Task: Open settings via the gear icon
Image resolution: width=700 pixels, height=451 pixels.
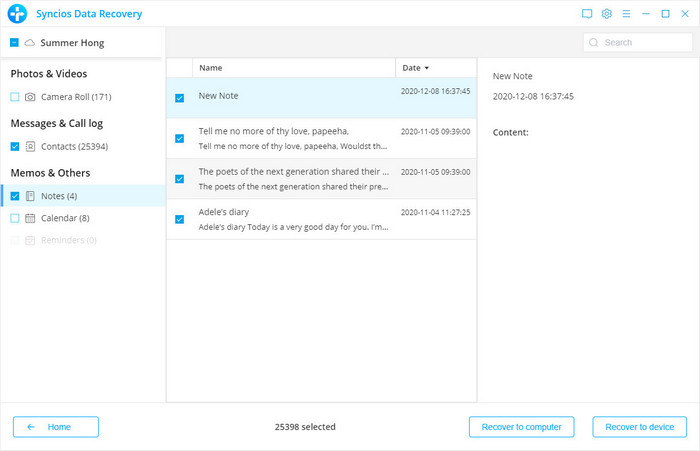Action: click(x=606, y=14)
